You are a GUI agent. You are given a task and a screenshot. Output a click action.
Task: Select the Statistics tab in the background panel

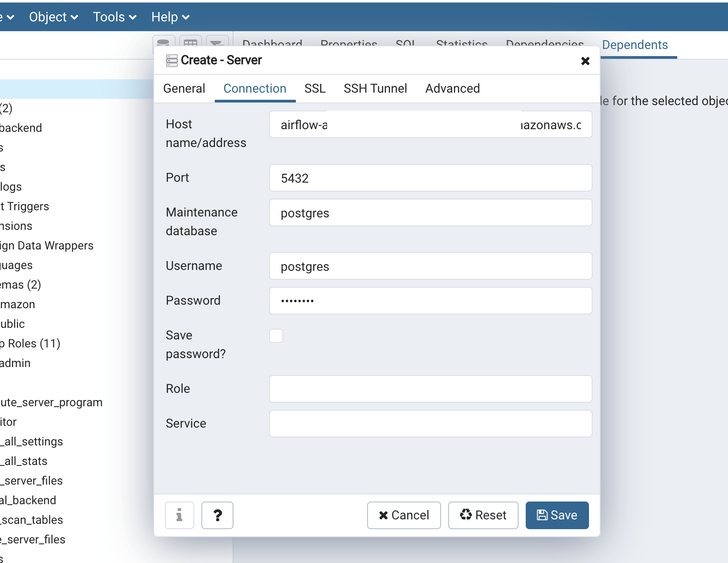(x=461, y=45)
